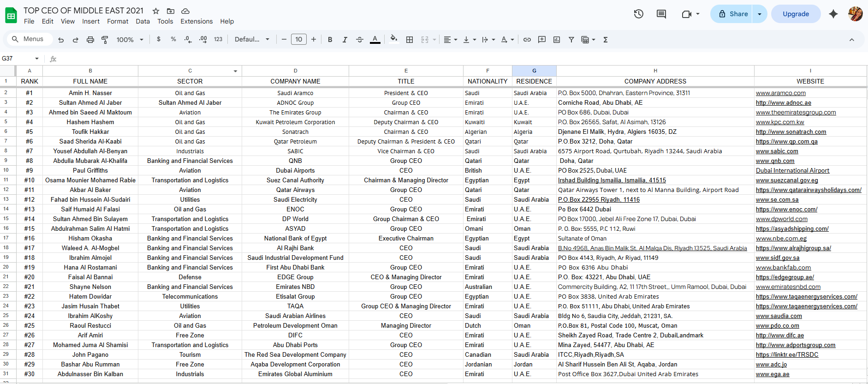
Task: Format as currency with dollar sign
Action: (x=159, y=39)
